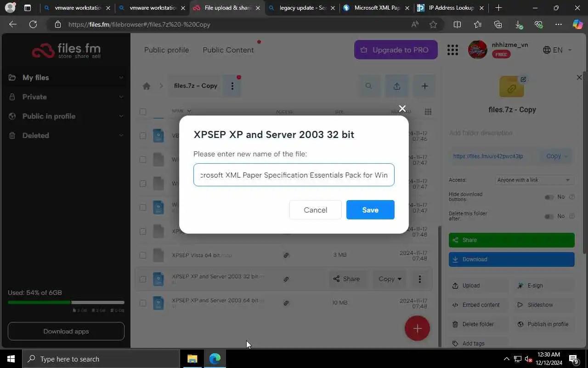588x368 pixels.
Task: Click E-sign action
Action: coord(545,286)
